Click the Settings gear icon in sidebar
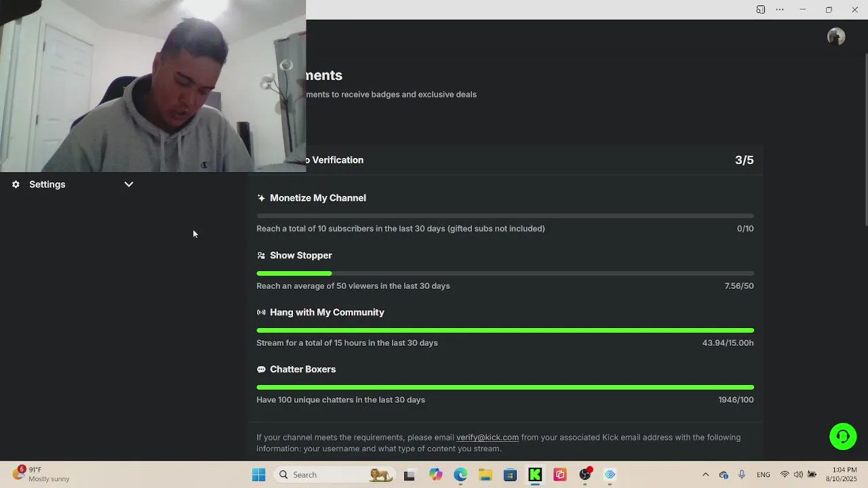868x488 pixels. click(x=16, y=184)
